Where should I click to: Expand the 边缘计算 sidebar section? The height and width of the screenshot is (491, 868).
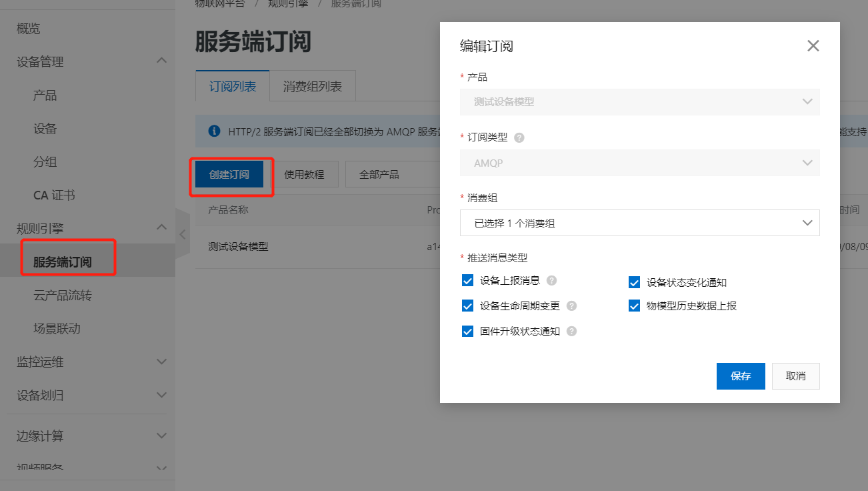pos(161,436)
